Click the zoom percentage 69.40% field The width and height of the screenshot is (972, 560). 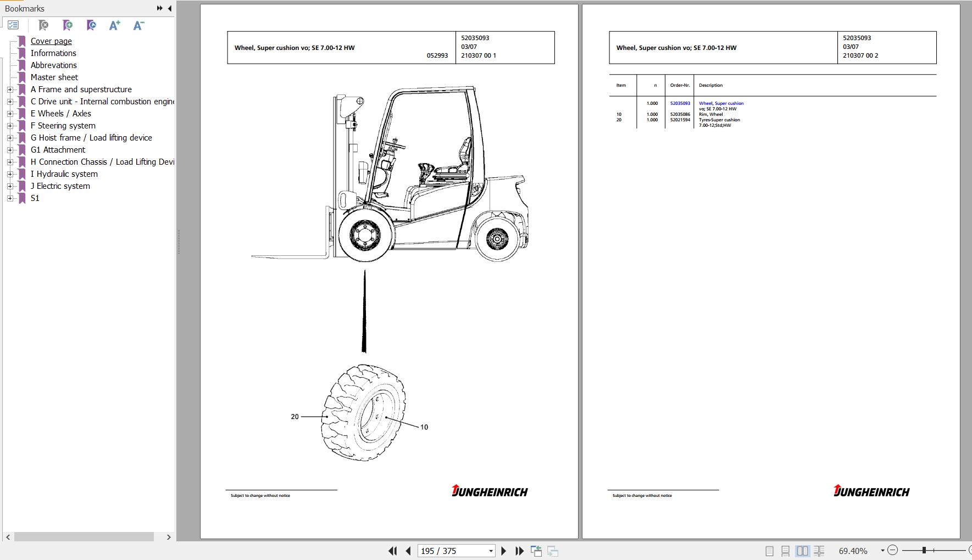[x=853, y=551]
